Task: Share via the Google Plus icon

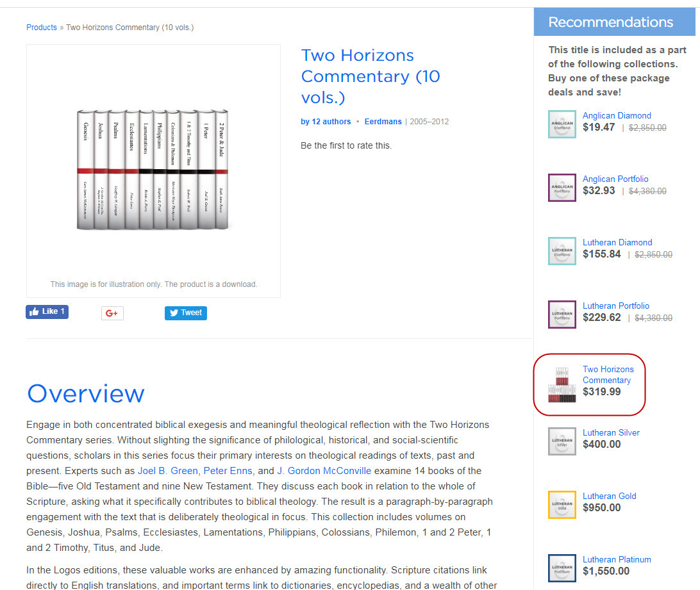Action: click(112, 313)
